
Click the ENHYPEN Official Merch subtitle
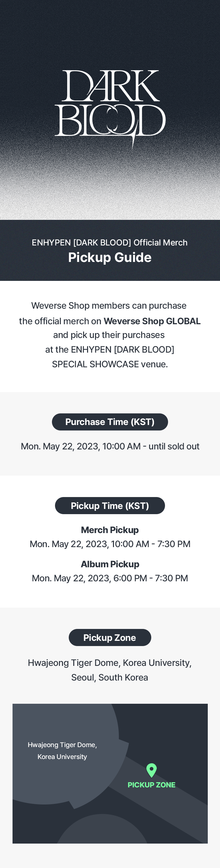tap(110, 243)
